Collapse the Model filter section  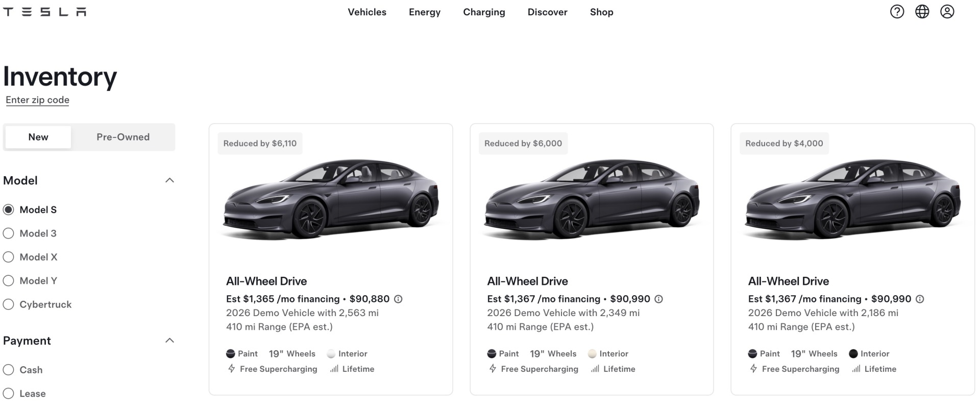pos(170,180)
